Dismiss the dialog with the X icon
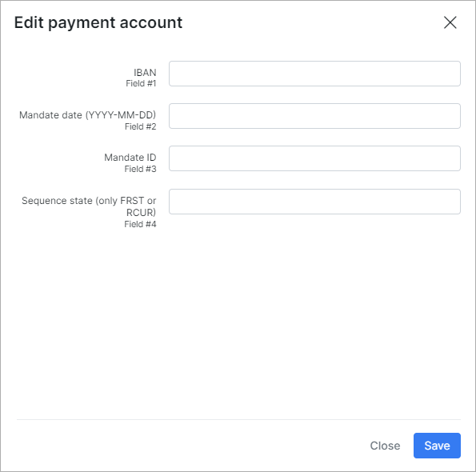Image resolution: width=476 pixels, height=472 pixels. pos(450,22)
